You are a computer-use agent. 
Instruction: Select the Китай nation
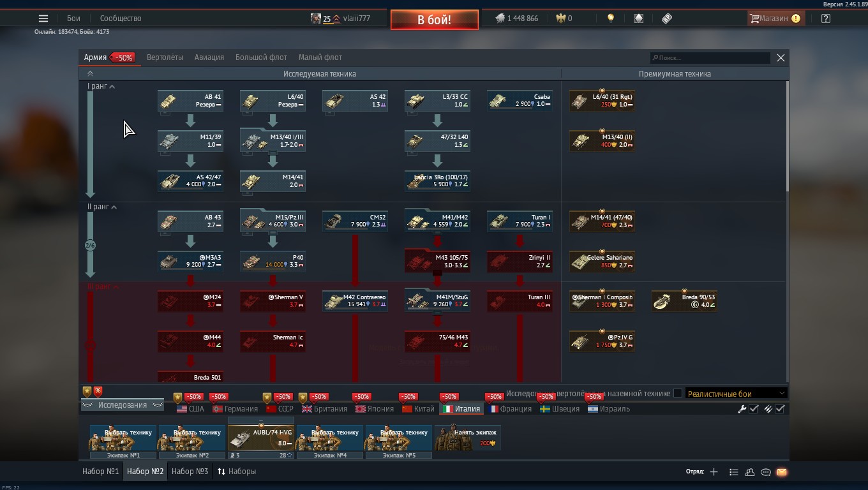coord(418,409)
